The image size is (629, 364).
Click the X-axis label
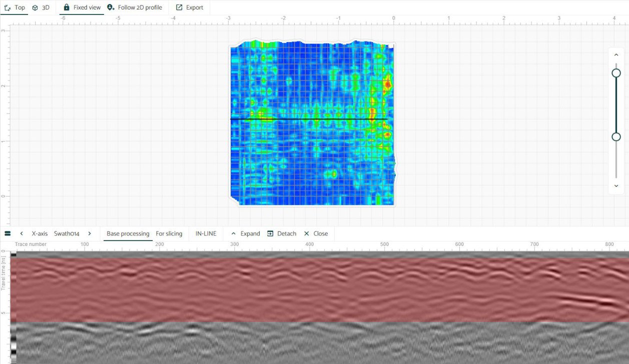click(40, 233)
